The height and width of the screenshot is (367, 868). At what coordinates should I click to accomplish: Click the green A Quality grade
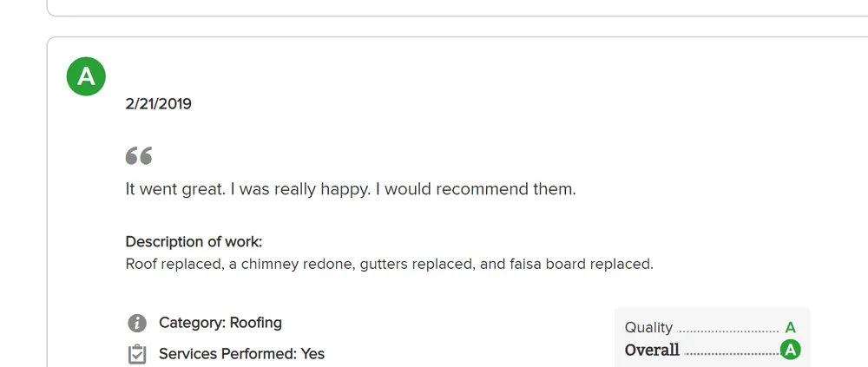790,328
